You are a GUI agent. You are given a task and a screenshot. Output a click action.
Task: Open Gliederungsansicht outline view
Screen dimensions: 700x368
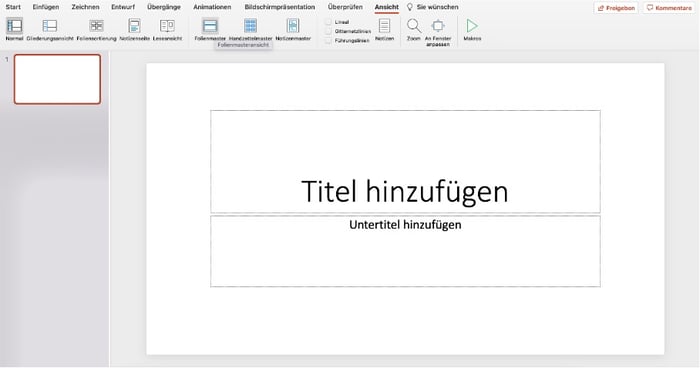coord(50,29)
